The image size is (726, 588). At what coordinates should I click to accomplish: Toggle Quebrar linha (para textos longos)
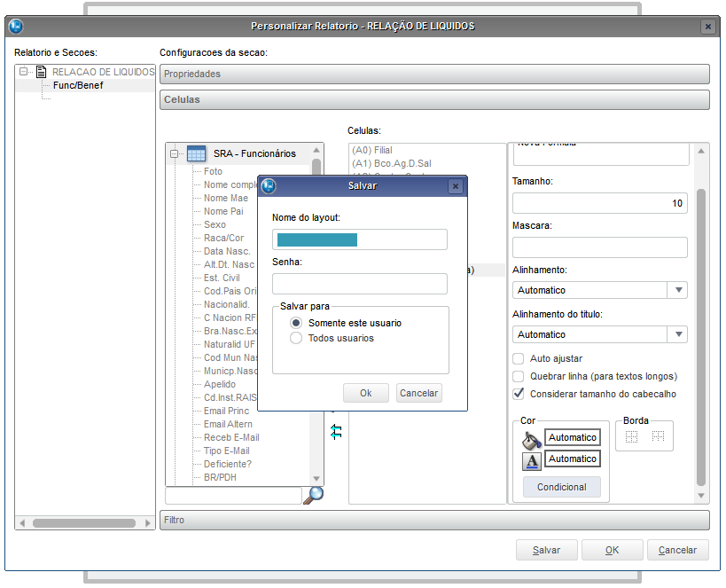click(x=519, y=376)
